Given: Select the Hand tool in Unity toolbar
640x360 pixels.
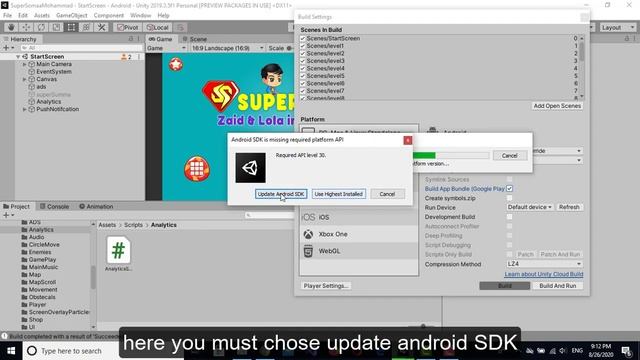Looking at the screenshot, I should pyautogui.click(x=11, y=27).
